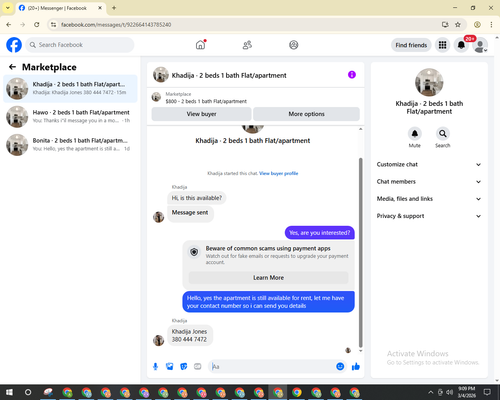Open the Chrome three-dot menu
500x400 pixels.
coord(491,25)
